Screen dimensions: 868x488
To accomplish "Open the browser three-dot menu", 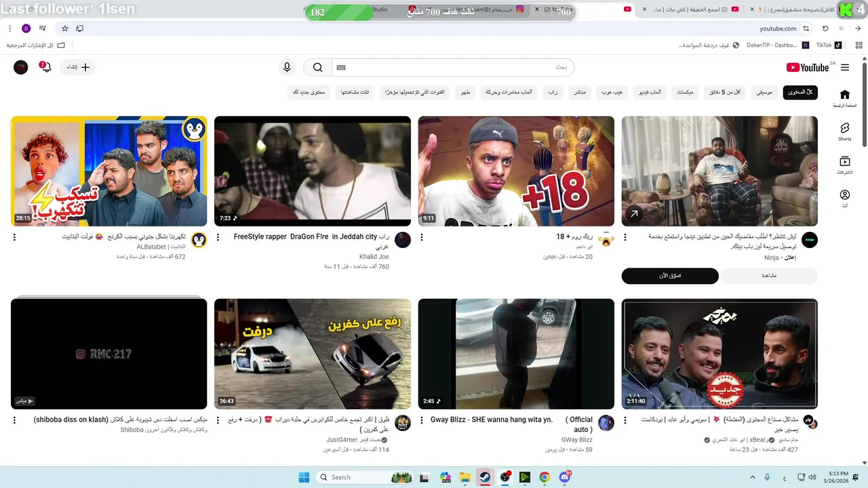I will pyautogui.click(x=9, y=28).
